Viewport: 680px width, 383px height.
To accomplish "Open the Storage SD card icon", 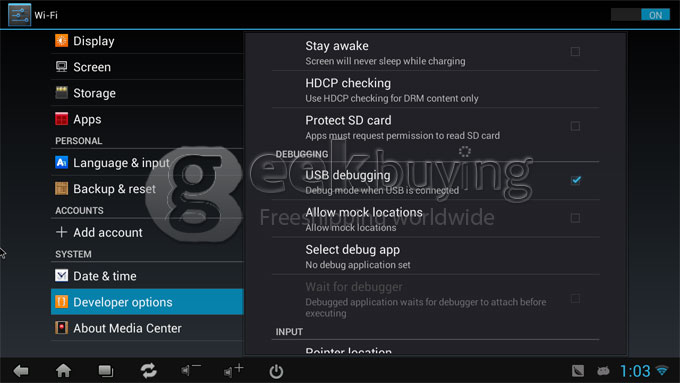I will coord(61,93).
